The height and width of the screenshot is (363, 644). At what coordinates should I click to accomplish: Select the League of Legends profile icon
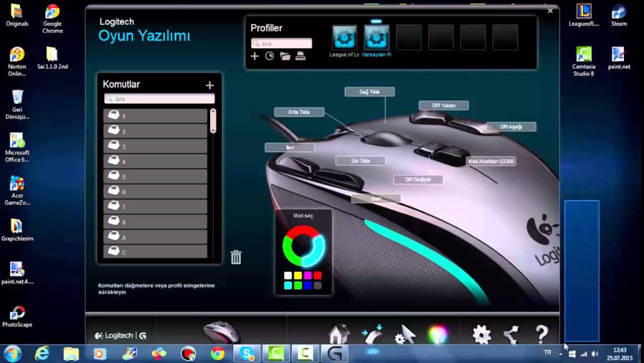(x=344, y=37)
